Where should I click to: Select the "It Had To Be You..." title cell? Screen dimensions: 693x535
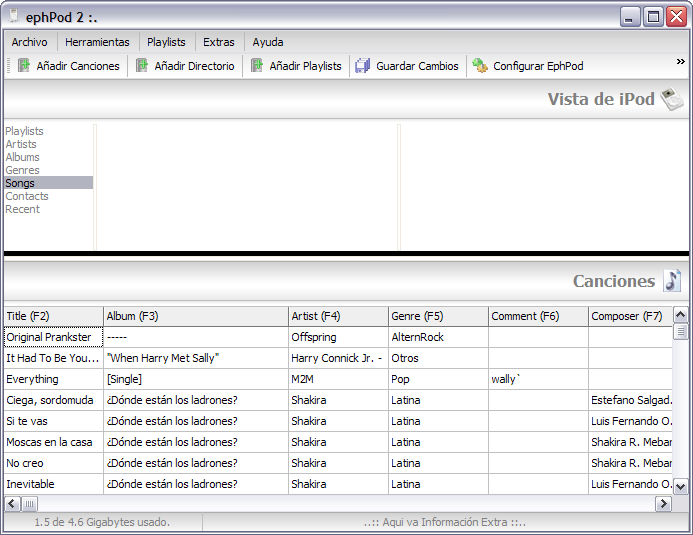point(53,358)
